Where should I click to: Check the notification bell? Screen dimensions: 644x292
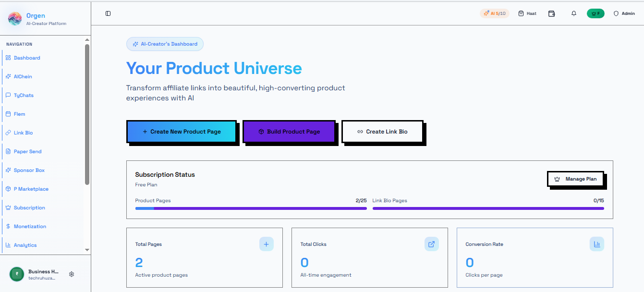point(573,13)
